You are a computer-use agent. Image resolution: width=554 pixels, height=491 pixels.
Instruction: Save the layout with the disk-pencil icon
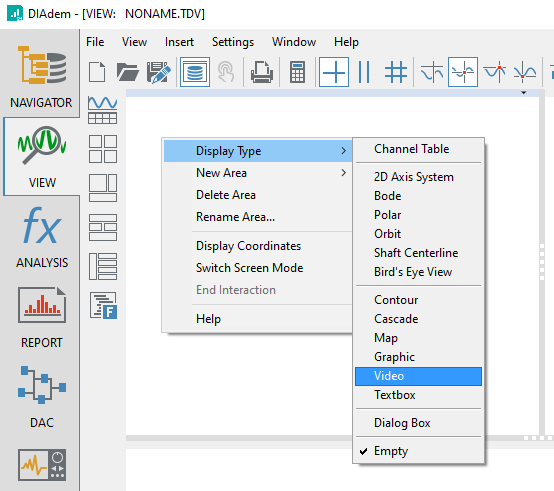coord(158,72)
